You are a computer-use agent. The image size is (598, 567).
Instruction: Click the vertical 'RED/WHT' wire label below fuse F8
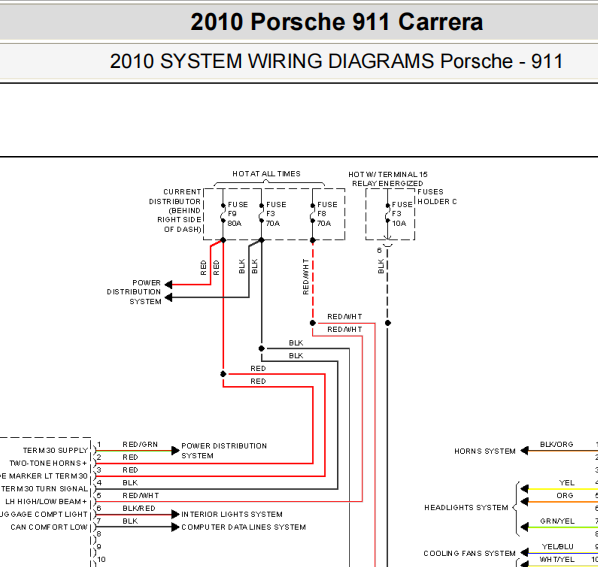(305, 277)
